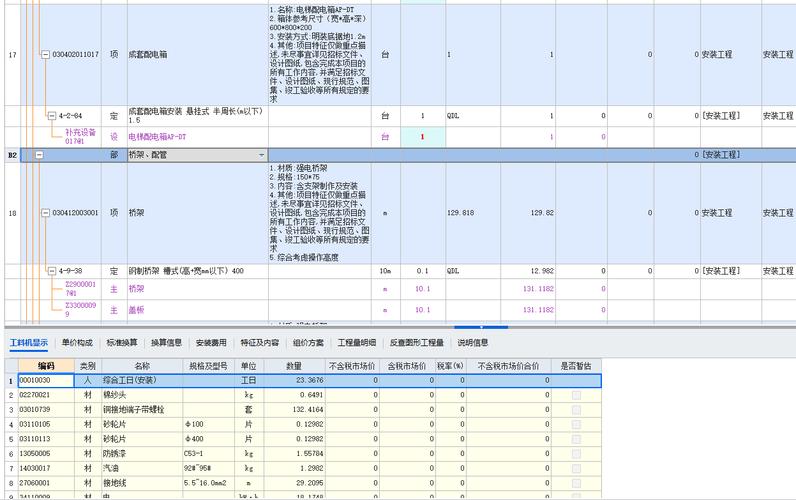Click the 税率(%) column header

[451, 366]
